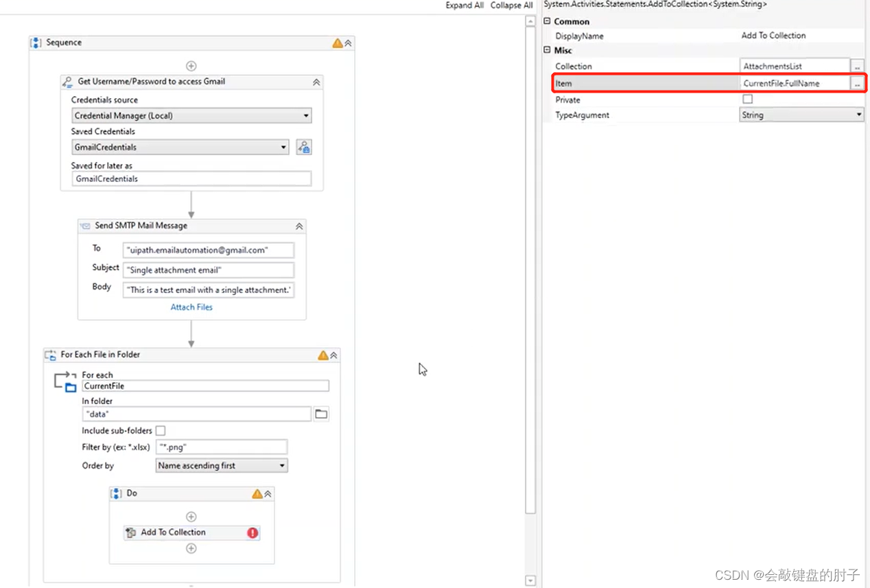Open expression editor for Item property
Screen dimensions: 870x588
(857, 83)
